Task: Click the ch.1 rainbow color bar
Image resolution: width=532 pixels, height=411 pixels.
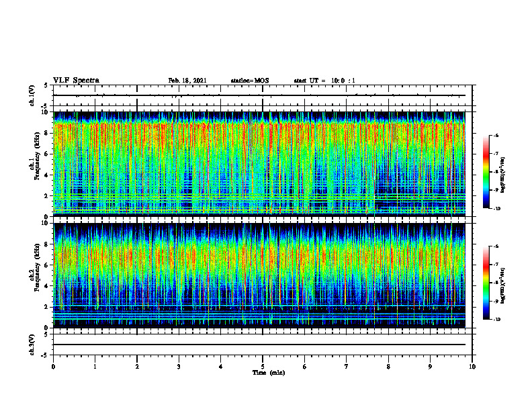Action: point(486,172)
